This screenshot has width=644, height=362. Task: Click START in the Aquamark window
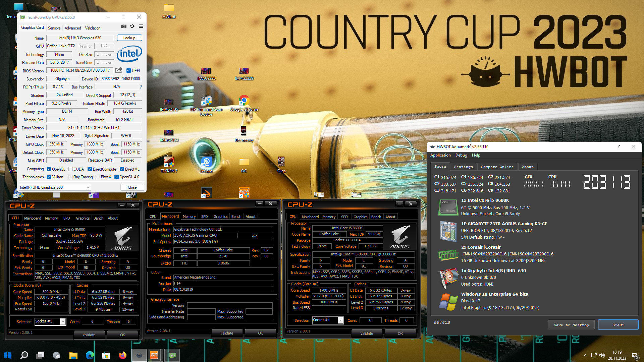click(618, 325)
